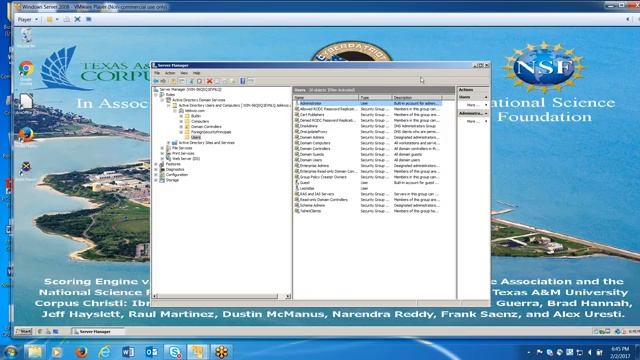Sort the list by the Type column header
640x360 pixels.
(x=375, y=98)
